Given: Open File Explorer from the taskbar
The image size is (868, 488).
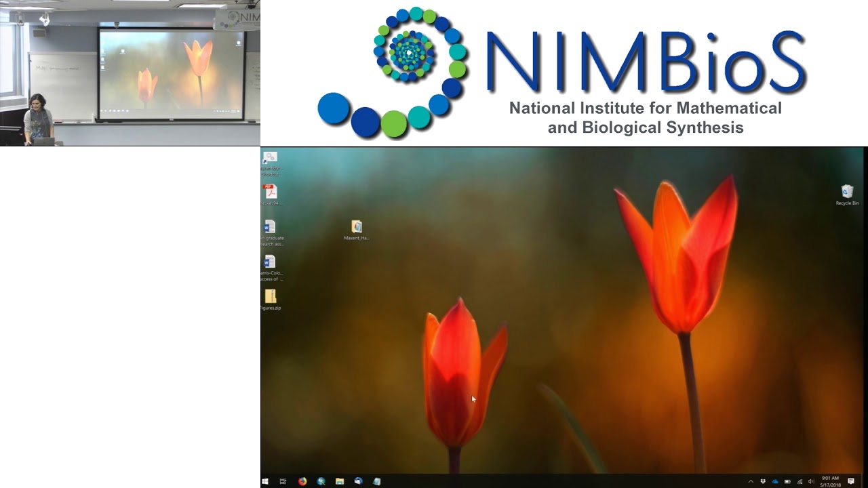Looking at the screenshot, I should [340, 481].
